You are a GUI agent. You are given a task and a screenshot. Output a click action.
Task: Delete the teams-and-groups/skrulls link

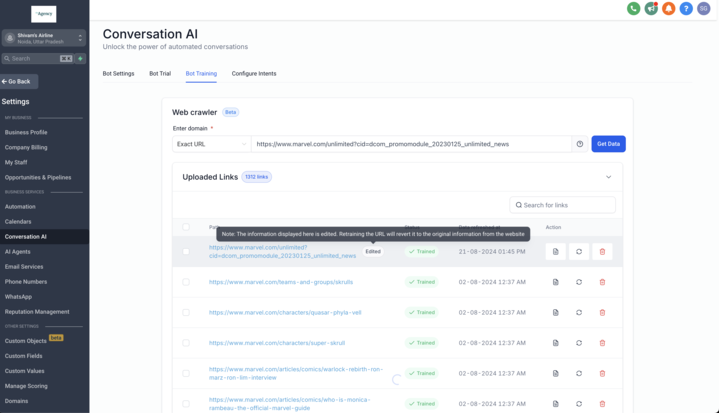point(602,282)
